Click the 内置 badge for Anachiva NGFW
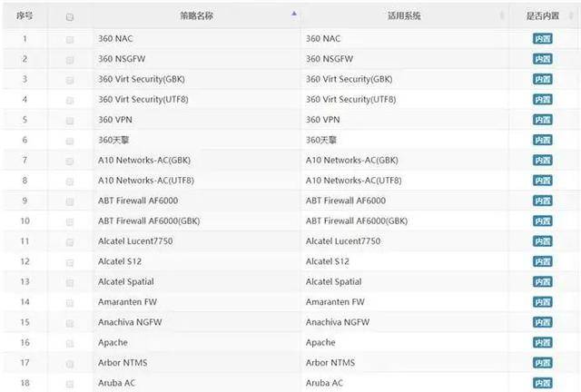Image resolution: width=581 pixels, height=392 pixels. [x=543, y=322]
